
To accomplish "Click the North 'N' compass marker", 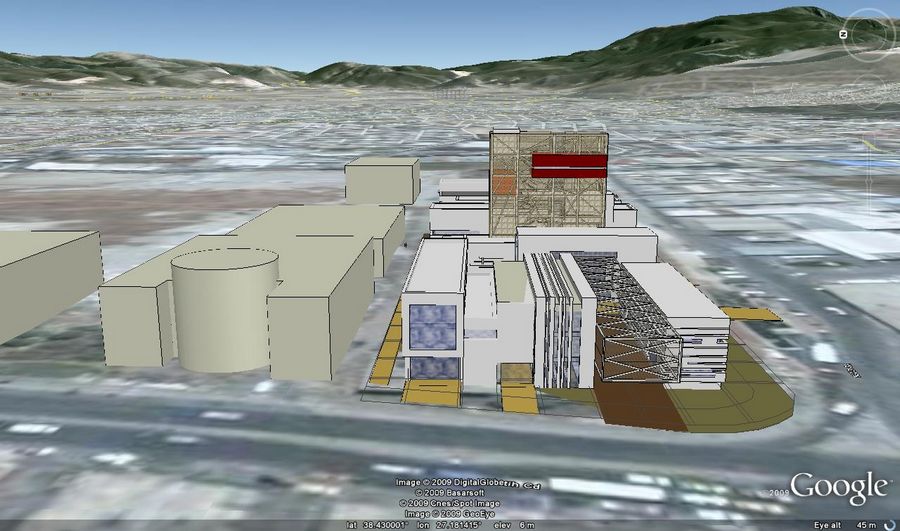I will pos(845,33).
